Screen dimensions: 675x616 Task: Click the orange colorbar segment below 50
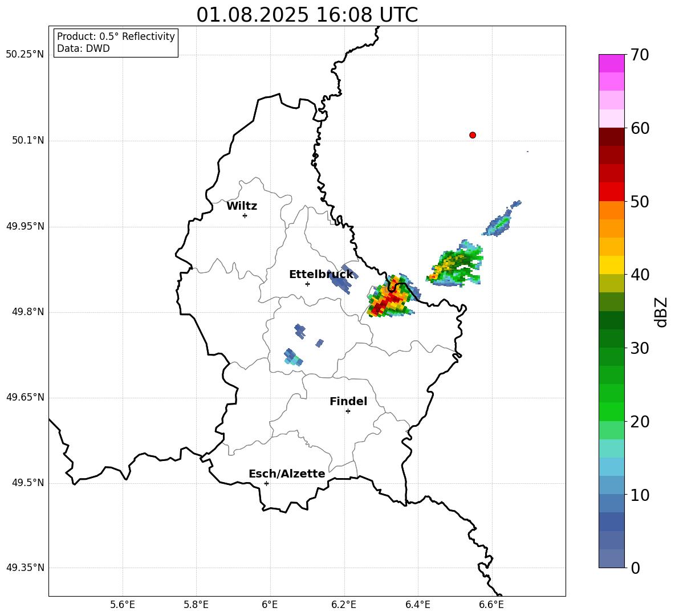pyautogui.click(x=612, y=210)
